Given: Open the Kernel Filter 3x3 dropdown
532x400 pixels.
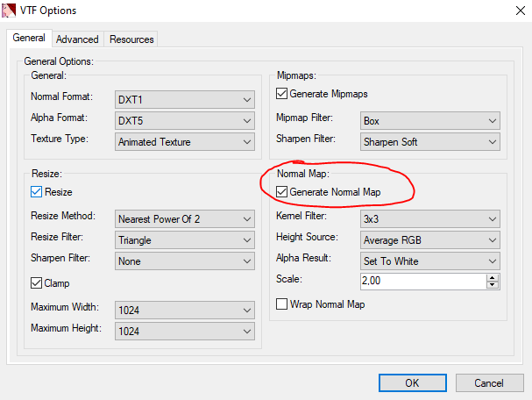Looking at the screenshot, I should pos(429,218).
